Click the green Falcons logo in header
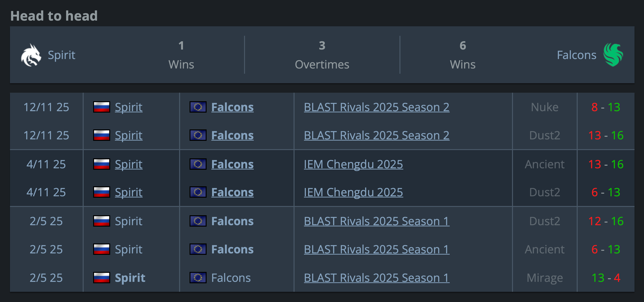Viewport: 644px width, 302px height. [x=613, y=55]
